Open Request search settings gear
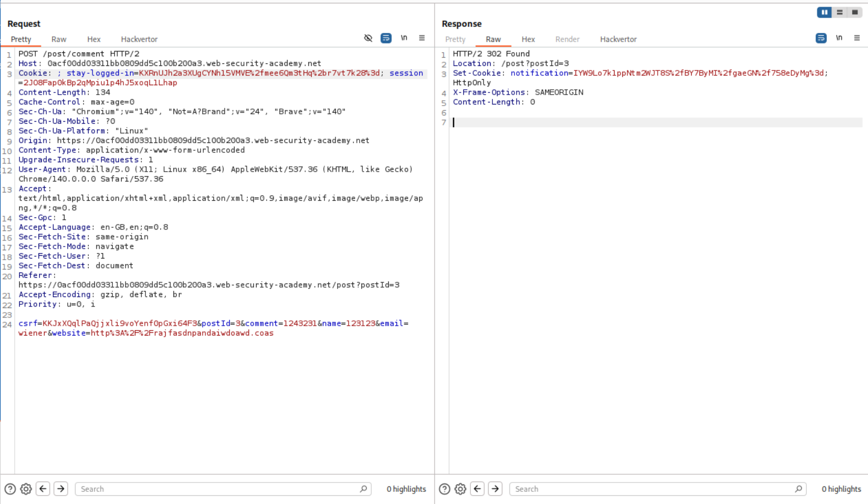 (x=26, y=489)
